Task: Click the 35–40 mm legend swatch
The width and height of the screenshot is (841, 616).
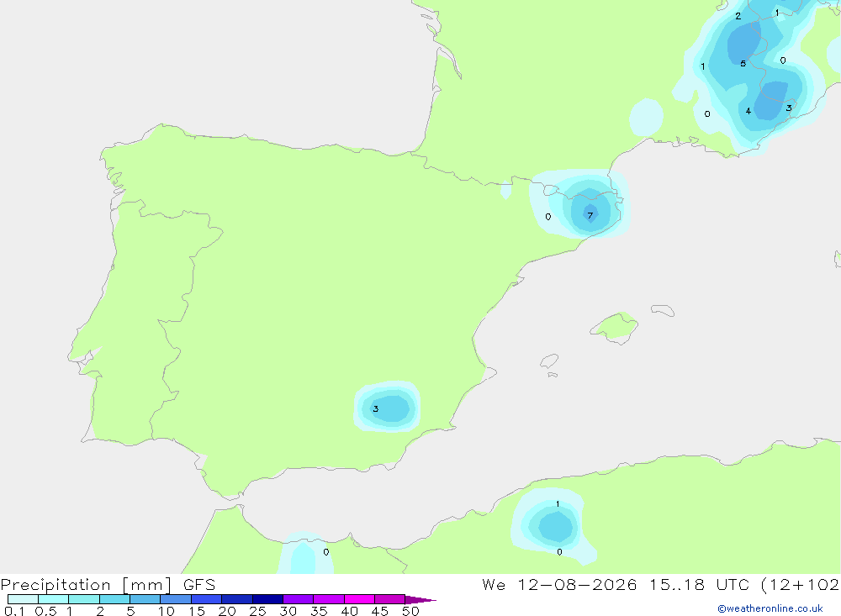Action: 329,599
